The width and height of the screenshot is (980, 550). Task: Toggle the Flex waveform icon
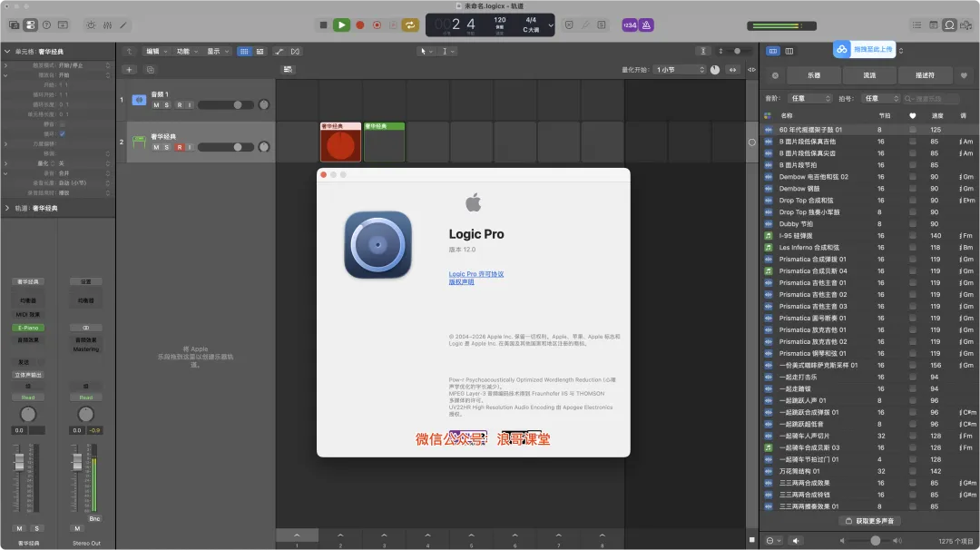point(295,51)
